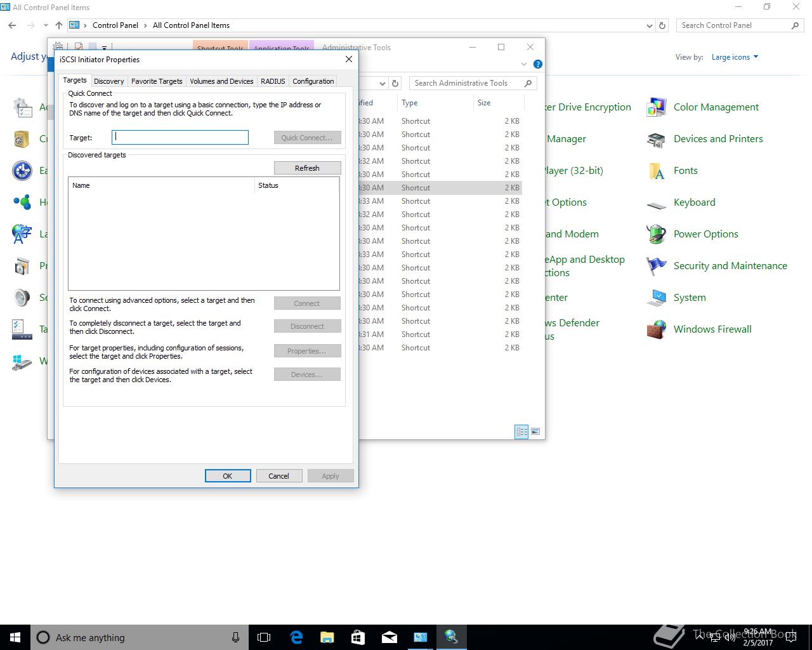Click OK in iSCSI Initiator Properties
This screenshot has width=812, height=650.
[228, 476]
